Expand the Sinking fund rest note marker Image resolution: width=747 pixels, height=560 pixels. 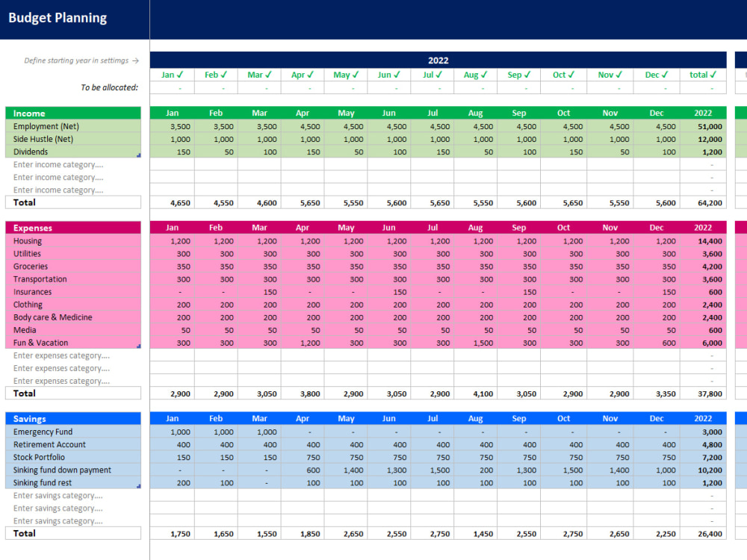pyautogui.click(x=139, y=485)
